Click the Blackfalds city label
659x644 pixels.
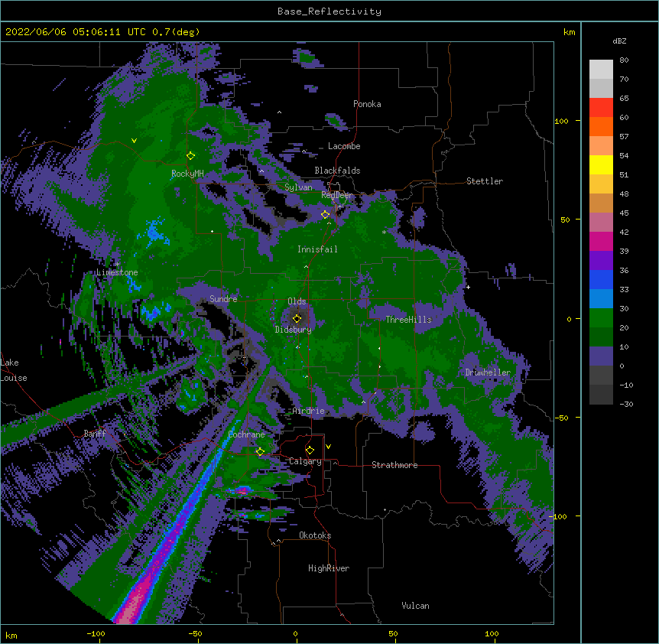click(337, 171)
